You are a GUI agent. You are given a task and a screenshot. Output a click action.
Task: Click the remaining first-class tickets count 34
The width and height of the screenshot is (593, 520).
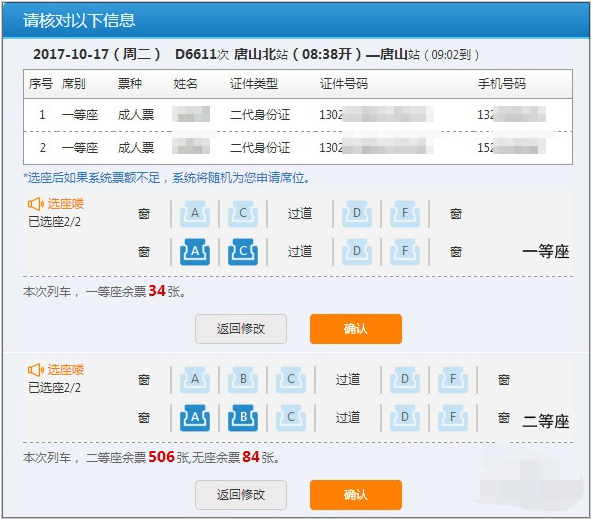157,291
